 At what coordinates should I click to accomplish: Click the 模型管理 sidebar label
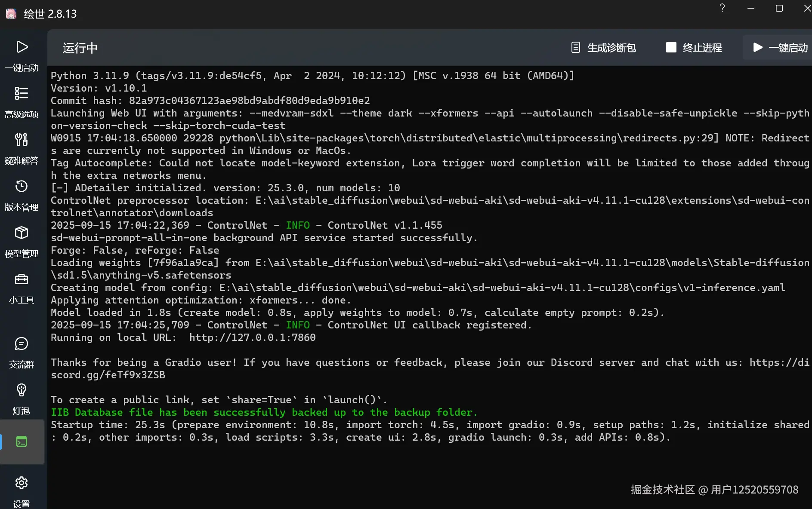point(22,254)
